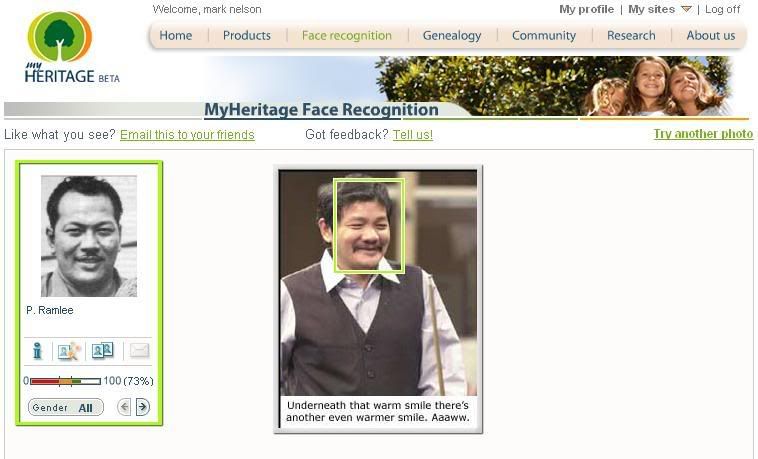Click 'Welcome, mark nelson' text
The height and width of the screenshot is (459, 758).
click(207, 9)
